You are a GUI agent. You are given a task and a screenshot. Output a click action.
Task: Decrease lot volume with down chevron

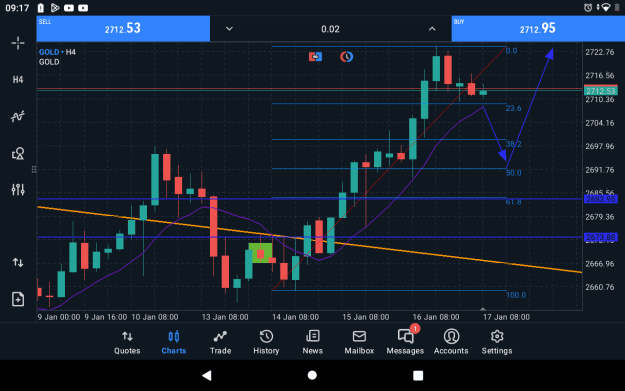pos(229,29)
